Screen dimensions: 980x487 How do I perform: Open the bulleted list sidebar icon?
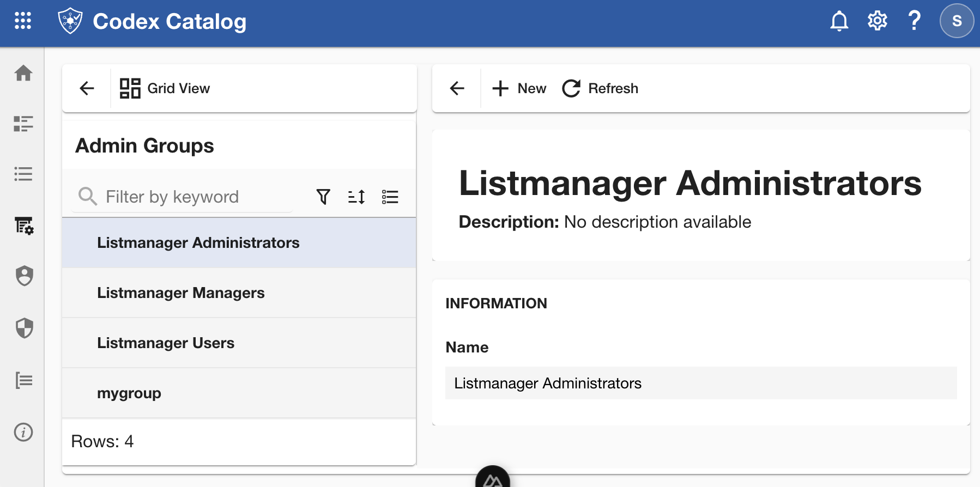coord(23,174)
